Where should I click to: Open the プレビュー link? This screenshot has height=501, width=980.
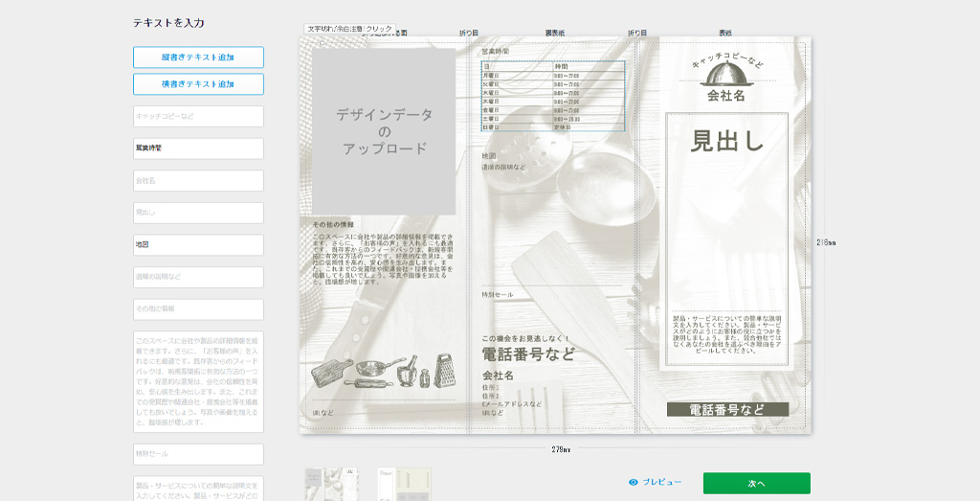pos(661,482)
